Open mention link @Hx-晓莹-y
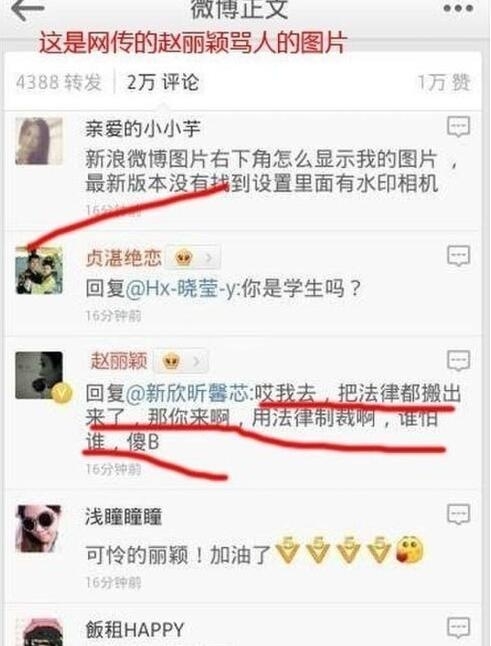Screen dimensions: 491x646 [180, 289]
